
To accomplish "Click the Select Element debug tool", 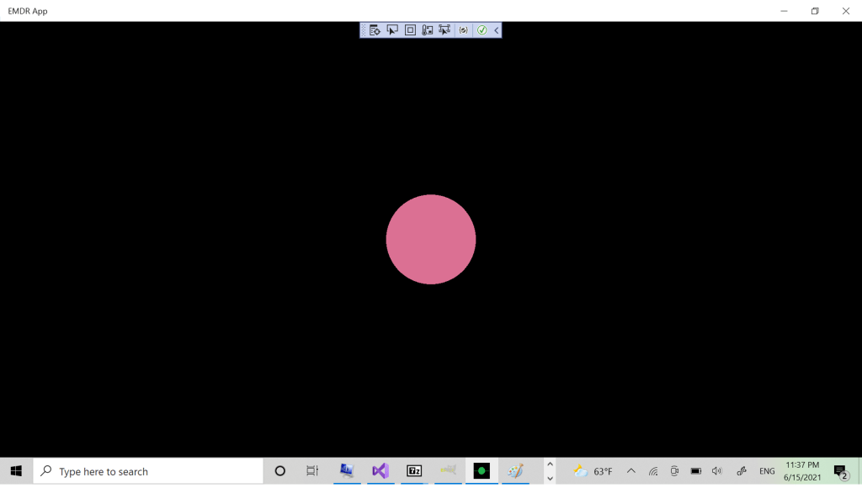I will click(392, 30).
